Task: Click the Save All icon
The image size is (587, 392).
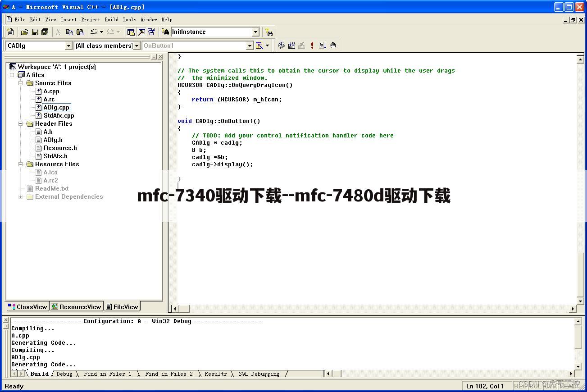Action: point(45,32)
